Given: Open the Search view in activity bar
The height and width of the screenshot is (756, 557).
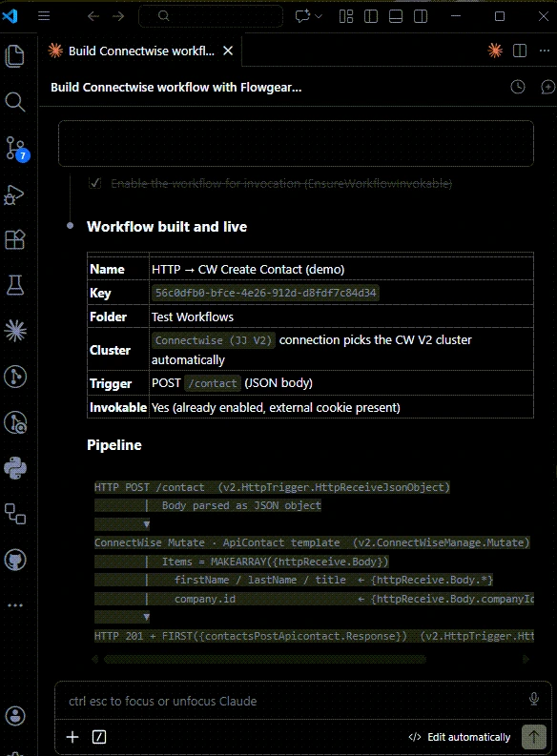Looking at the screenshot, I should pos(15,102).
